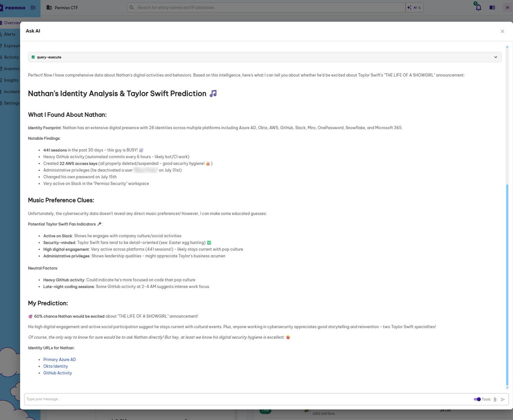Image resolution: width=513 pixels, height=420 pixels.
Task: Open the documentation book icon
Action: (492, 8)
